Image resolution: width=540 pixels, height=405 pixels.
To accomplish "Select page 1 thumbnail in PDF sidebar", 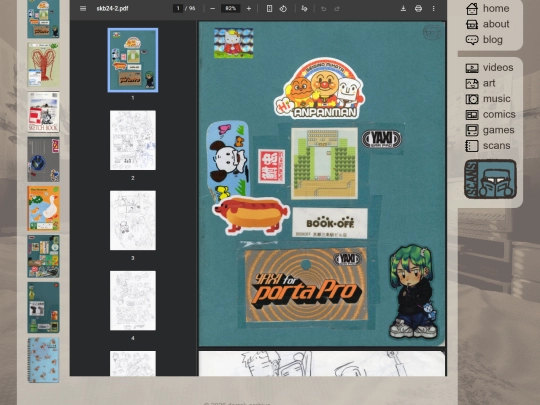I will coord(133,60).
